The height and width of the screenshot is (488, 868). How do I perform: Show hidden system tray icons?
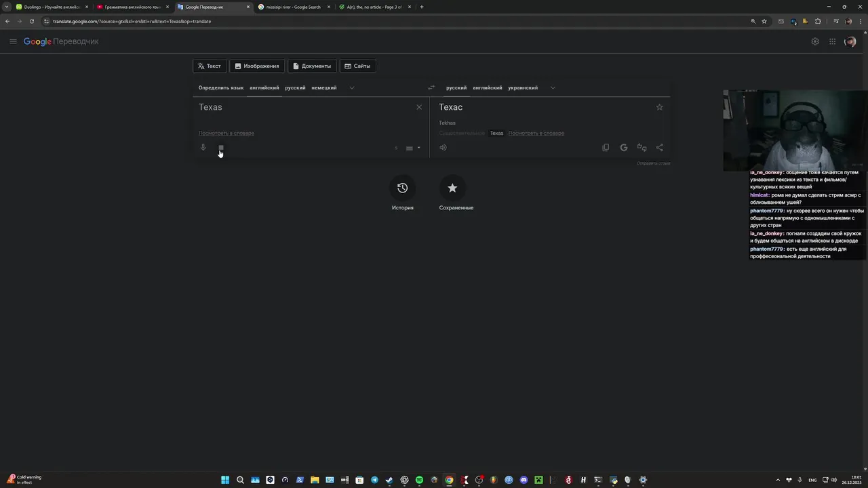click(778, 480)
